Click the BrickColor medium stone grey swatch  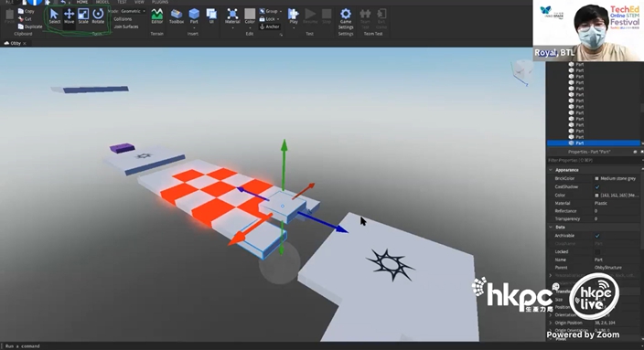point(596,178)
